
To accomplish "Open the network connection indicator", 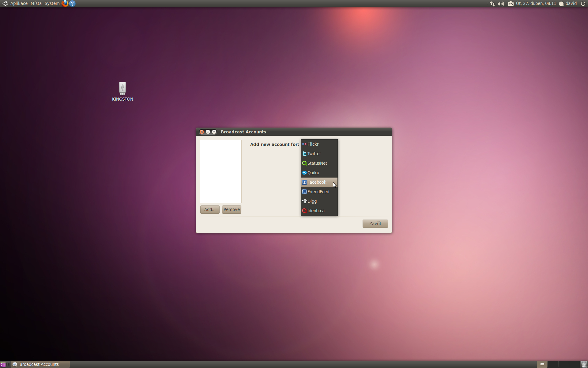I will tap(492, 4).
